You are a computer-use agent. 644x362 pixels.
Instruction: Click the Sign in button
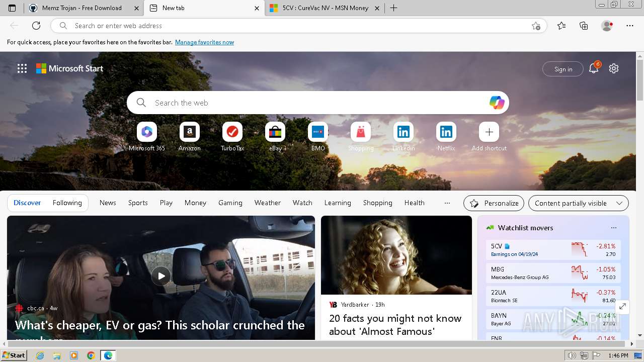[563, 69]
